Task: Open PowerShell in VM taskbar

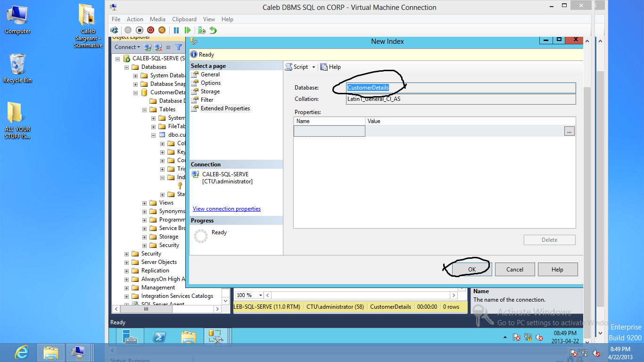Action: 159,337
